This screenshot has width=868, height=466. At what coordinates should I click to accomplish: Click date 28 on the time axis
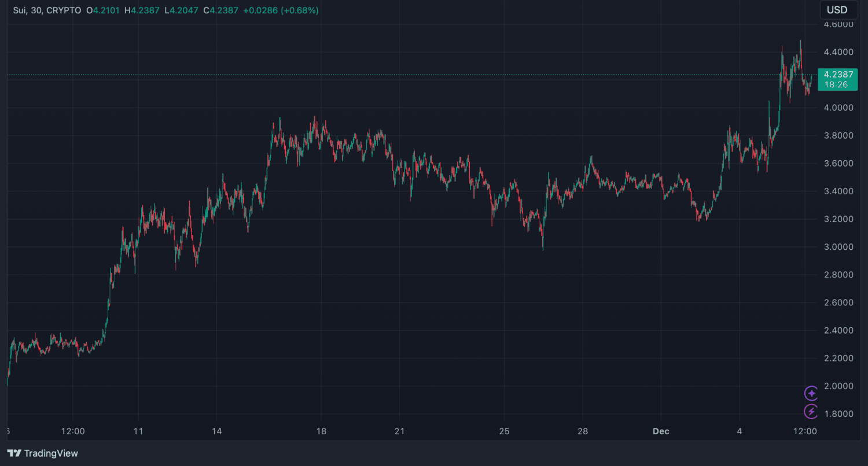pos(583,431)
